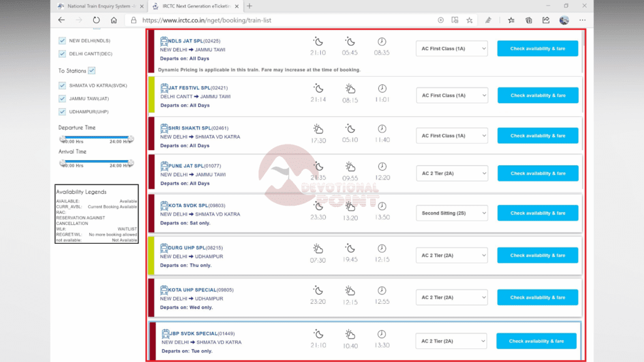
Task: Open the browser three-dots menu
Action: click(x=582, y=20)
